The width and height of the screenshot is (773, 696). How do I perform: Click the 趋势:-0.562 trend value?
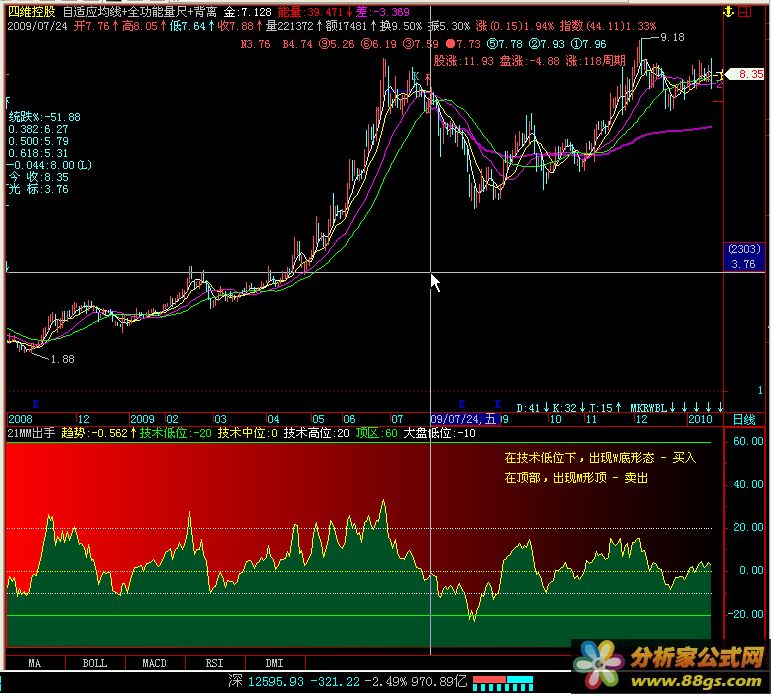tap(94, 433)
